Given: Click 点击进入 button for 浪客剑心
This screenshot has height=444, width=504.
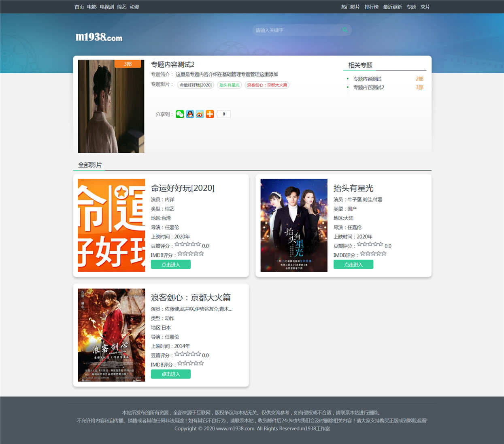Looking at the screenshot, I should click(171, 374).
